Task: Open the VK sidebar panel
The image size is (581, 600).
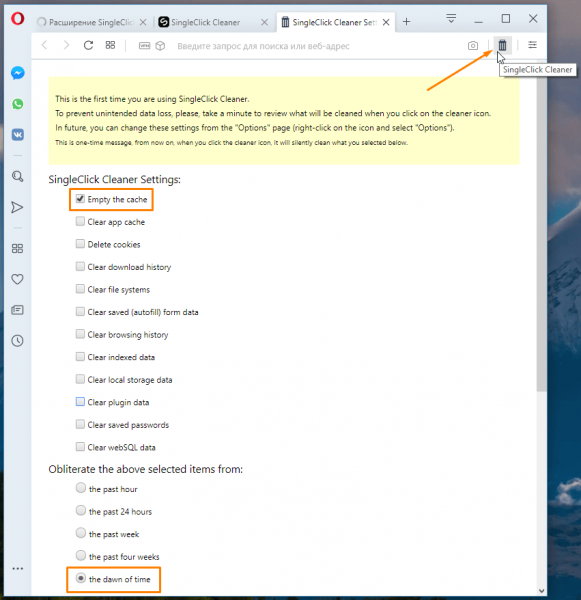Action: (x=18, y=135)
